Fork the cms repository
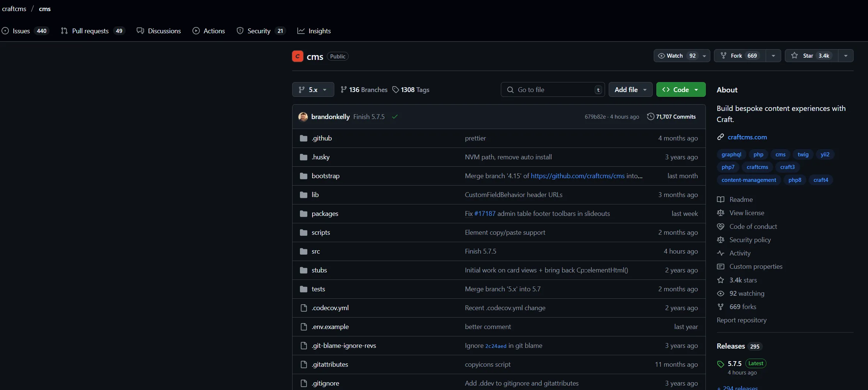This screenshot has width=868, height=390. pyautogui.click(x=740, y=56)
